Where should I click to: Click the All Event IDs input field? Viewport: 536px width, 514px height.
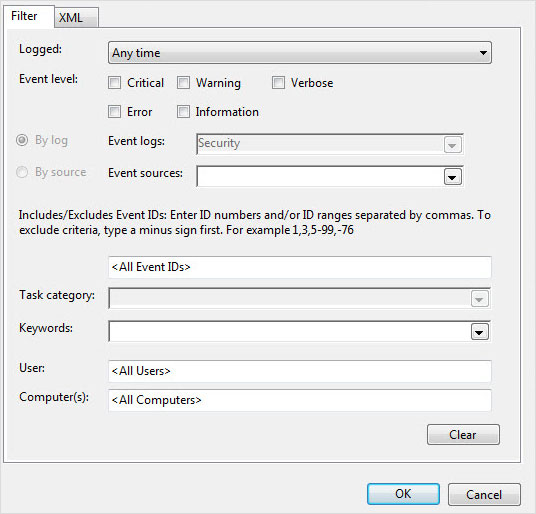click(x=300, y=267)
